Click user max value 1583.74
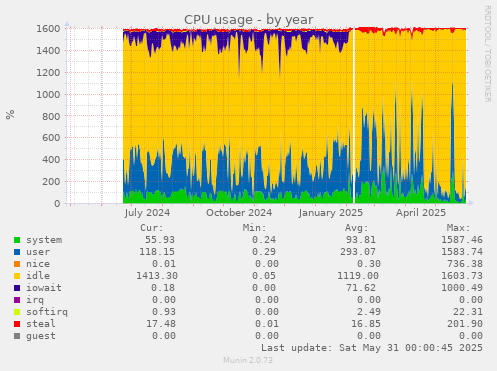 click(462, 252)
